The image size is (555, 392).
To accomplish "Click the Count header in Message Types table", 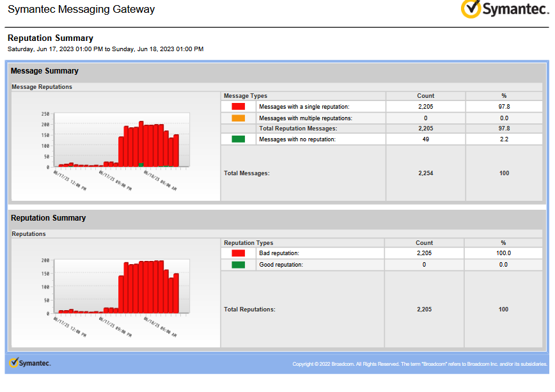I will [x=425, y=96].
